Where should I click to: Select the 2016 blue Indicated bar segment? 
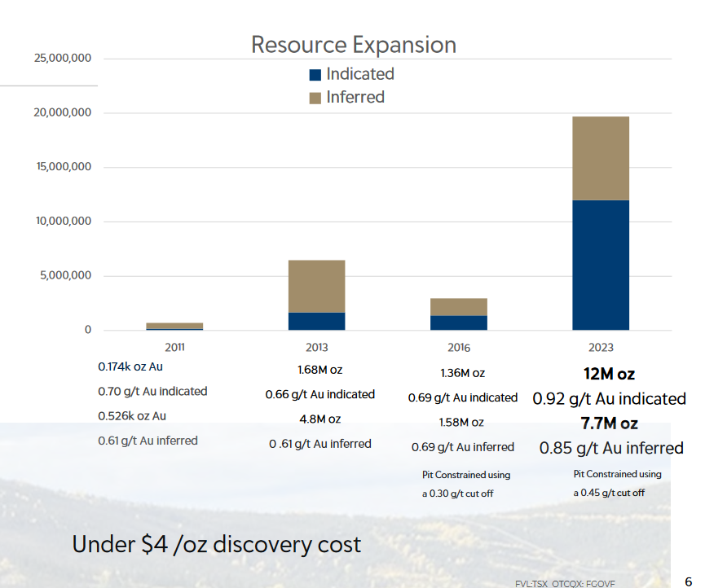click(x=459, y=323)
